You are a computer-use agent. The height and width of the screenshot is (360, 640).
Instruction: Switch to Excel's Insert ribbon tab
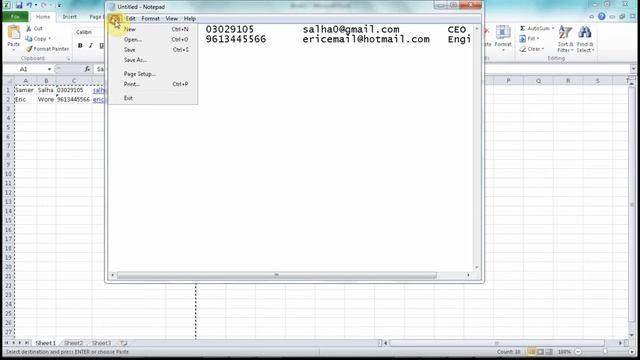point(69,17)
